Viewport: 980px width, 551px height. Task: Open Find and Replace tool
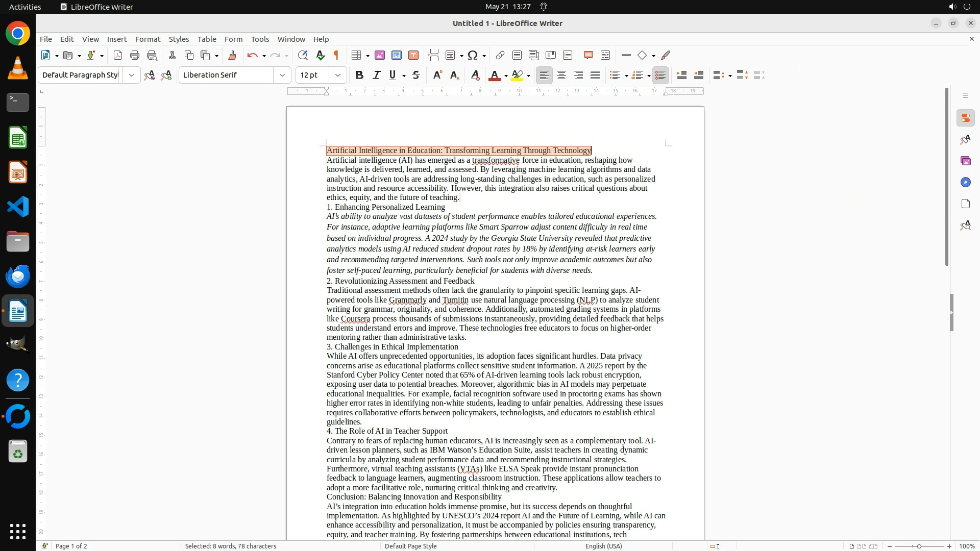[303, 55]
